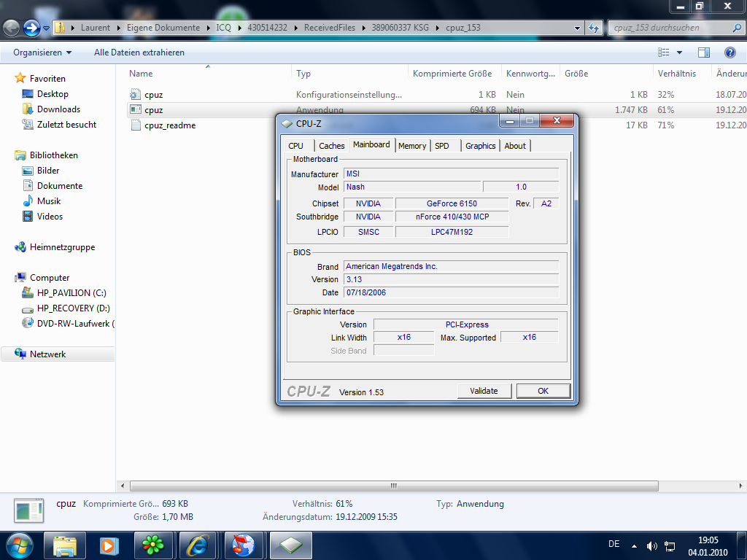Click the DE language indicator
This screenshot has height=560, width=747.
click(x=614, y=544)
